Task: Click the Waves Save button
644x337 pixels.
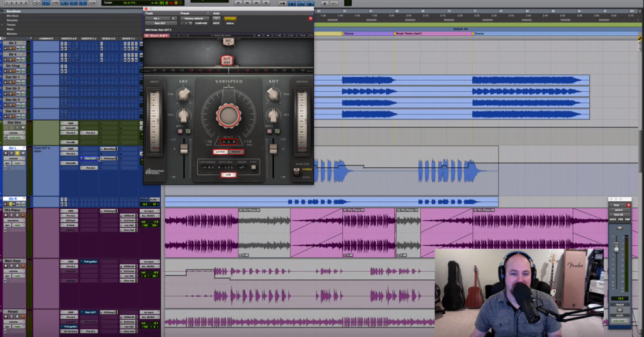Action: [x=303, y=36]
